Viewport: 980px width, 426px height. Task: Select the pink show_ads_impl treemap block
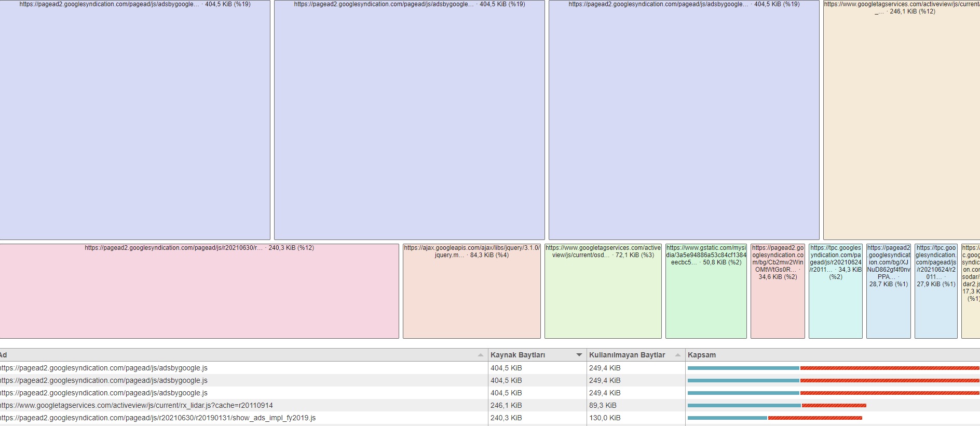199,291
